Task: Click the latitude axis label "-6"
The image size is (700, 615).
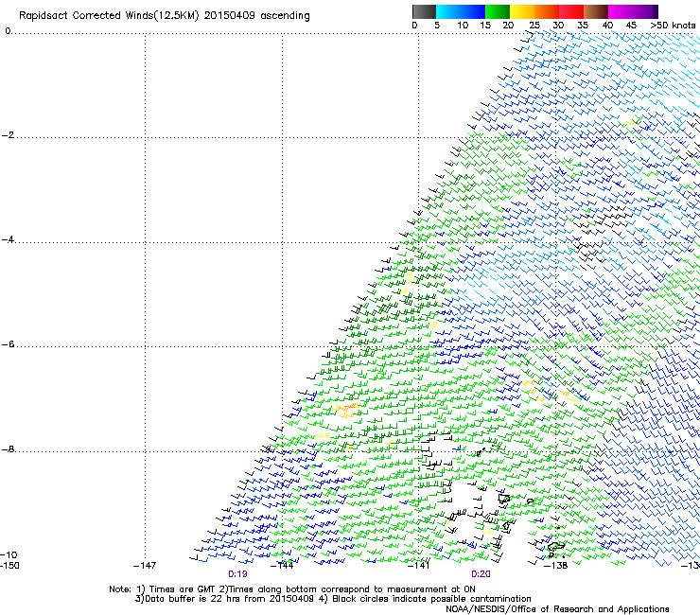Action: click(x=8, y=344)
